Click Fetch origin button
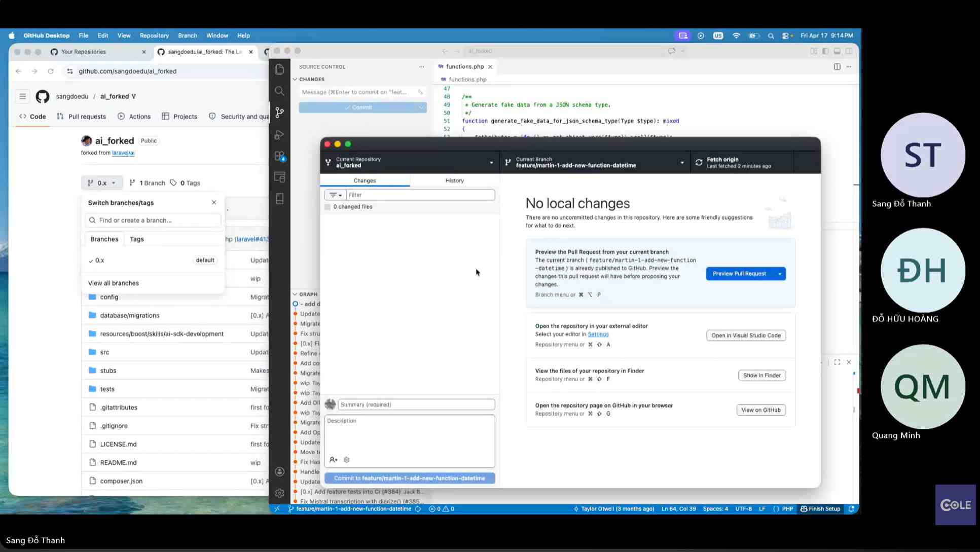980x552 pixels. pos(742,162)
